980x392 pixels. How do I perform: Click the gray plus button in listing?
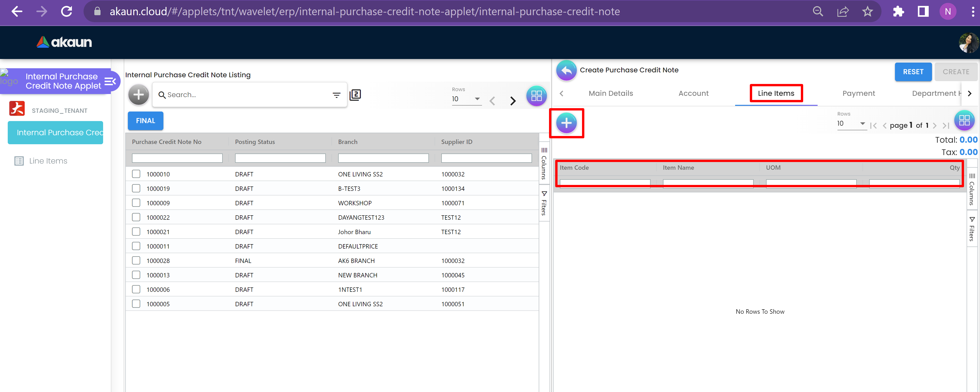(138, 95)
